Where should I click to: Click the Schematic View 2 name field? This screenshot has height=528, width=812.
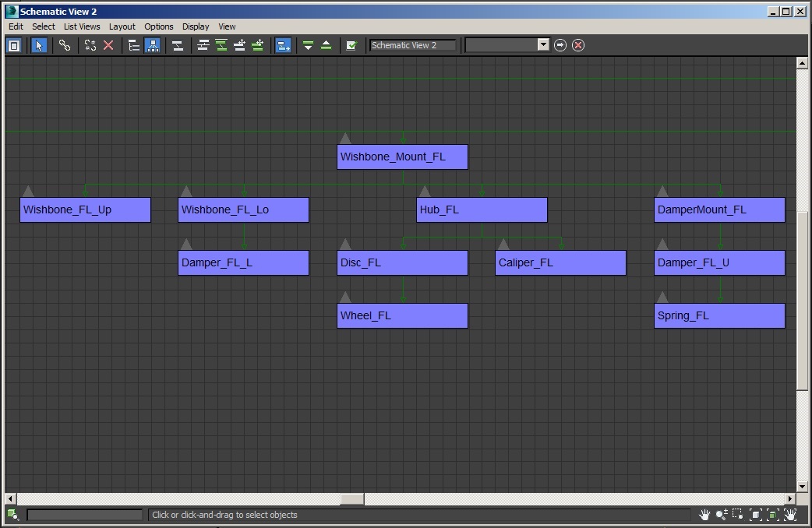click(412, 45)
